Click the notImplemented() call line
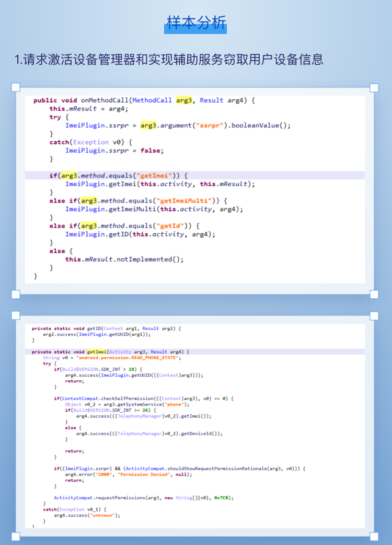This screenshot has height=545, width=392. pos(124,259)
